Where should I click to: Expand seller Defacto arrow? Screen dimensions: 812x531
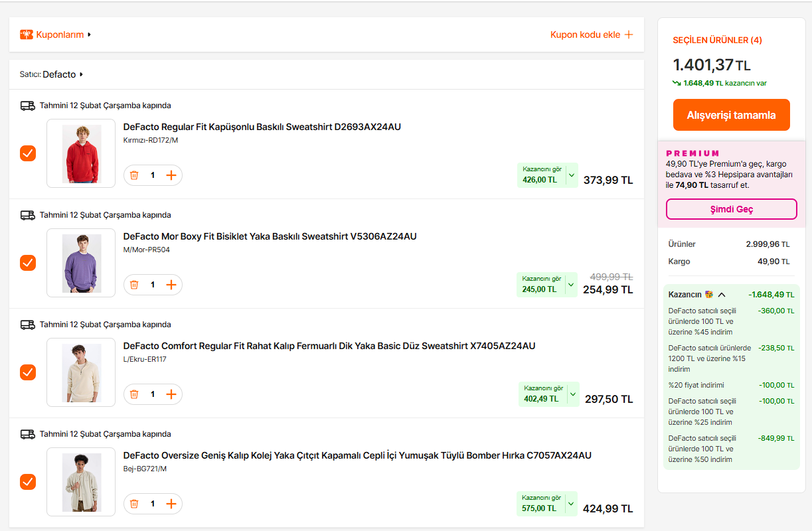(81, 74)
